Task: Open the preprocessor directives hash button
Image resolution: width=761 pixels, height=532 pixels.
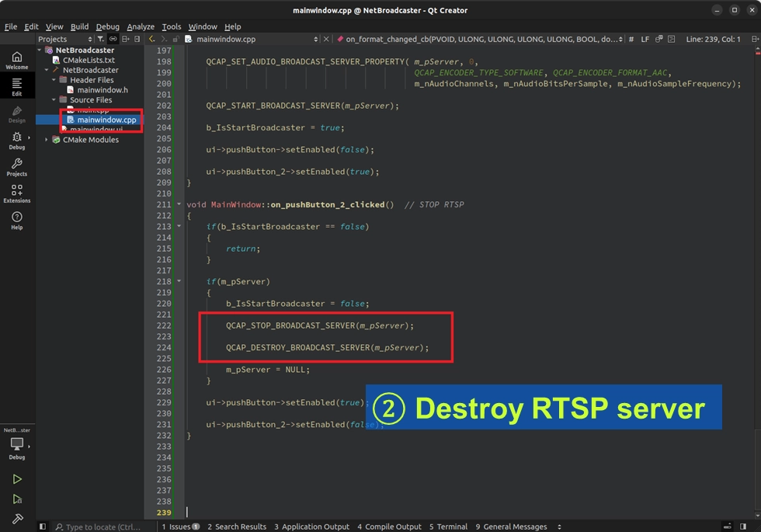Action: click(631, 40)
